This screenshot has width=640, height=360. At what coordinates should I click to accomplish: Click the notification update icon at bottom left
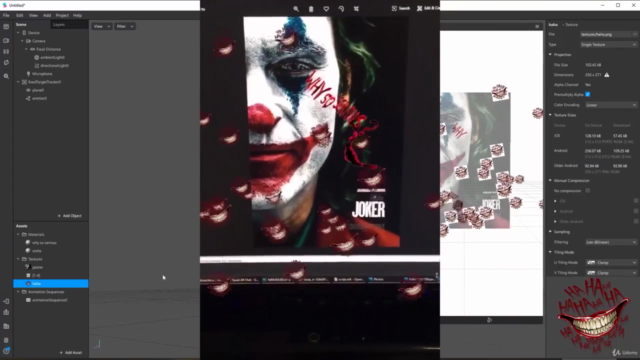(6, 351)
